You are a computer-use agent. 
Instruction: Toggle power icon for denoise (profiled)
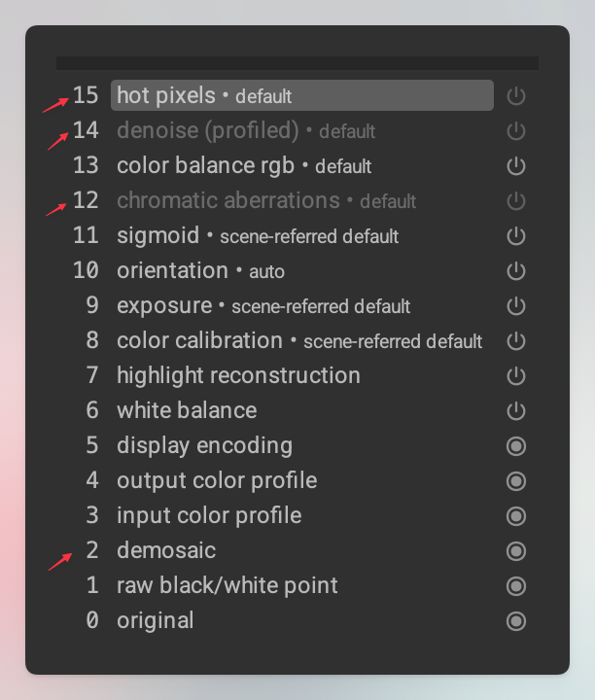[x=516, y=131]
